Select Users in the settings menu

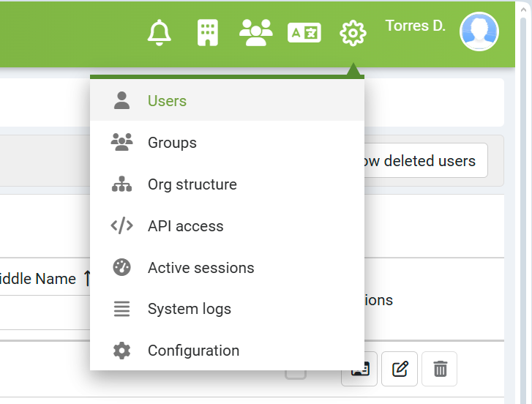[227, 101]
